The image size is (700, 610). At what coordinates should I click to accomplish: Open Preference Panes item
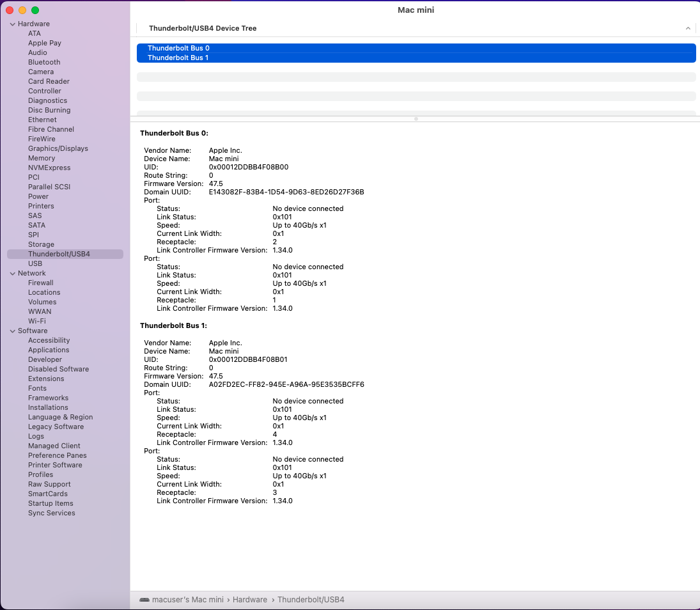pyautogui.click(x=57, y=456)
